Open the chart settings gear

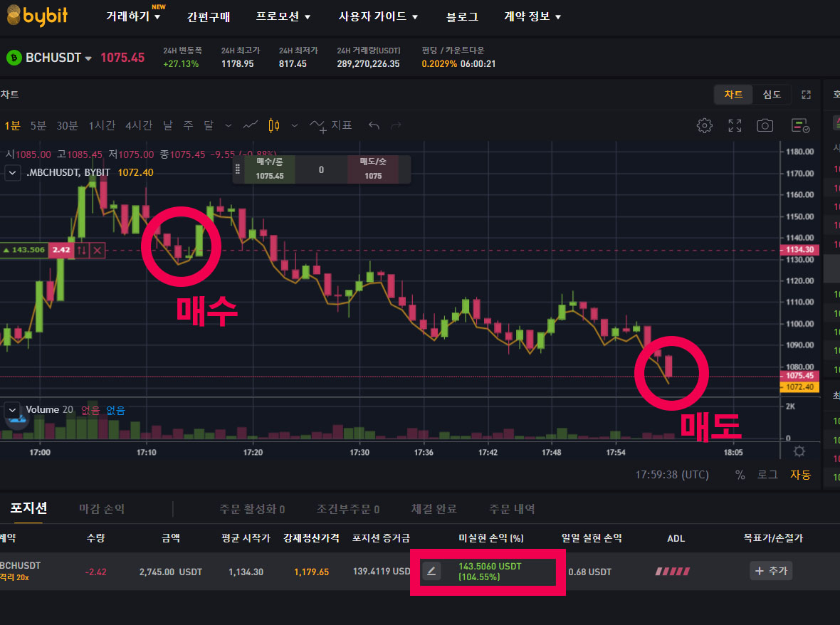704,126
